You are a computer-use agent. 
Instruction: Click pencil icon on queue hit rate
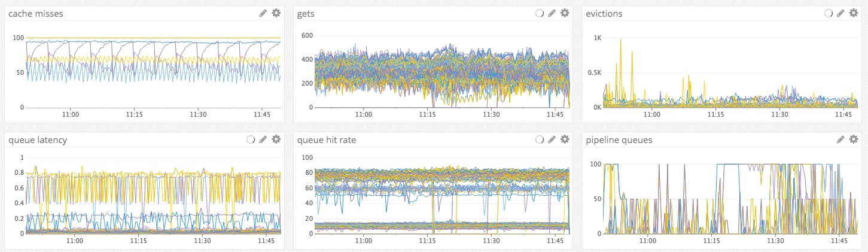click(552, 139)
